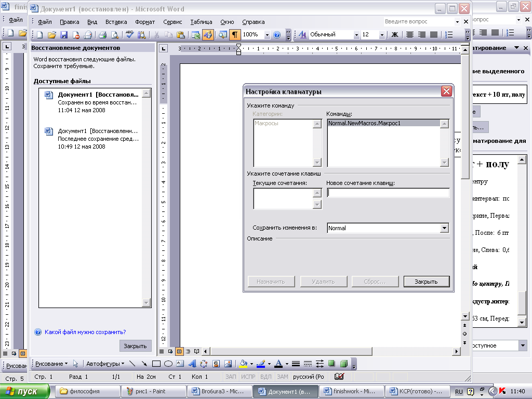Select 'Normal.NewMacros.Макрос1' in Команды list

pos(383,123)
